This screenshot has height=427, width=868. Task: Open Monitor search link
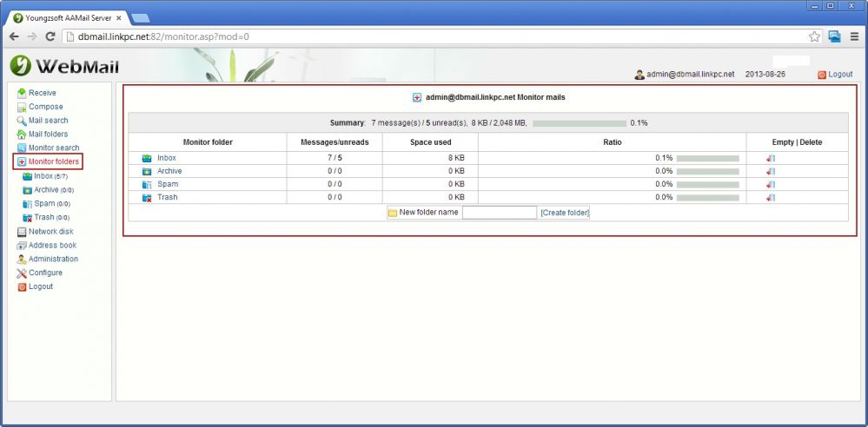pos(54,148)
